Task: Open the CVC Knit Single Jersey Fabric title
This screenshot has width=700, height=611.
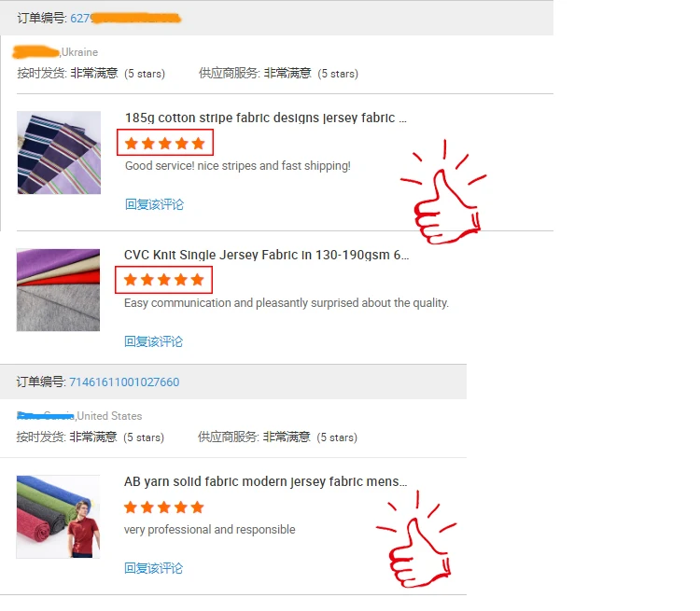Action: 267,255
